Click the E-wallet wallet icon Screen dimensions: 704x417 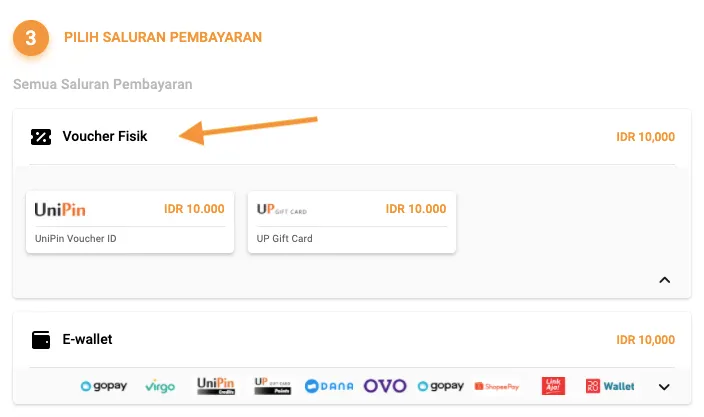(x=41, y=340)
